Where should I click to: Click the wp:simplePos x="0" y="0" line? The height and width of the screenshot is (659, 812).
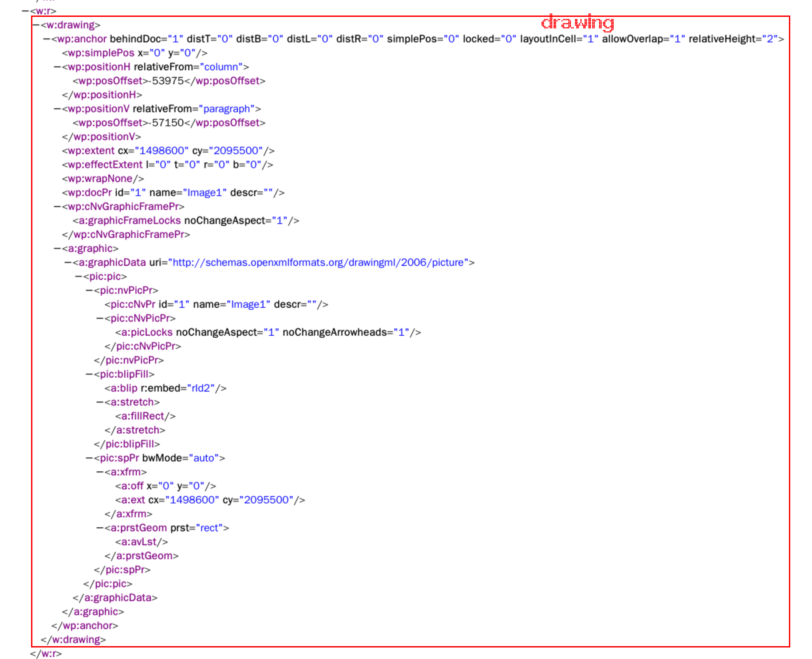point(135,53)
